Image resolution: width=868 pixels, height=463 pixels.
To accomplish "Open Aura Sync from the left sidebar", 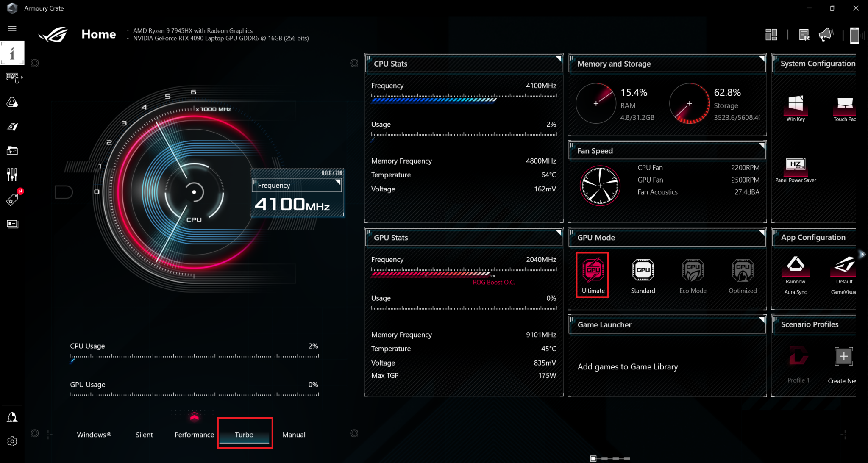I will coord(12,102).
